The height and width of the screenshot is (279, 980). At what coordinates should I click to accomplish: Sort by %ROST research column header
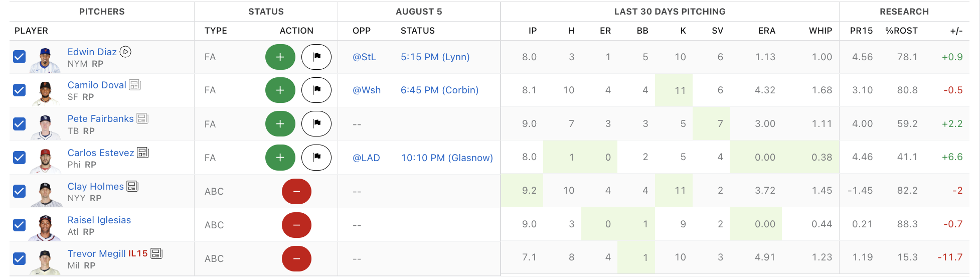pyautogui.click(x=901, y=31)
